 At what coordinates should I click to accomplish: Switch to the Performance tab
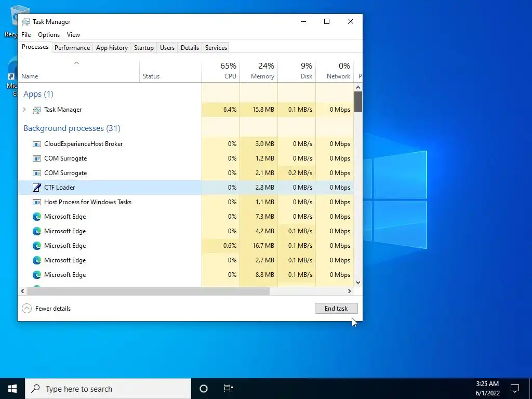72,48
